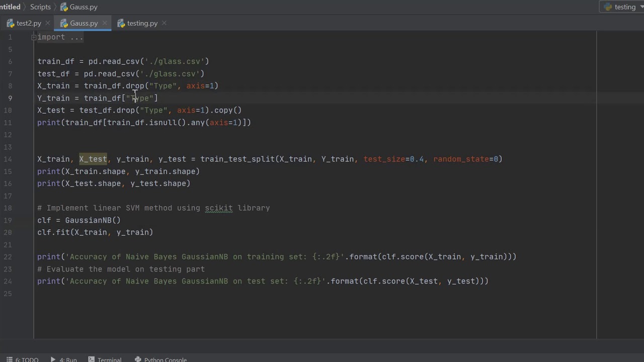This screenshot has height=362, width=644.
Task: Close the test2.py tab
Action: coord(48,23)
